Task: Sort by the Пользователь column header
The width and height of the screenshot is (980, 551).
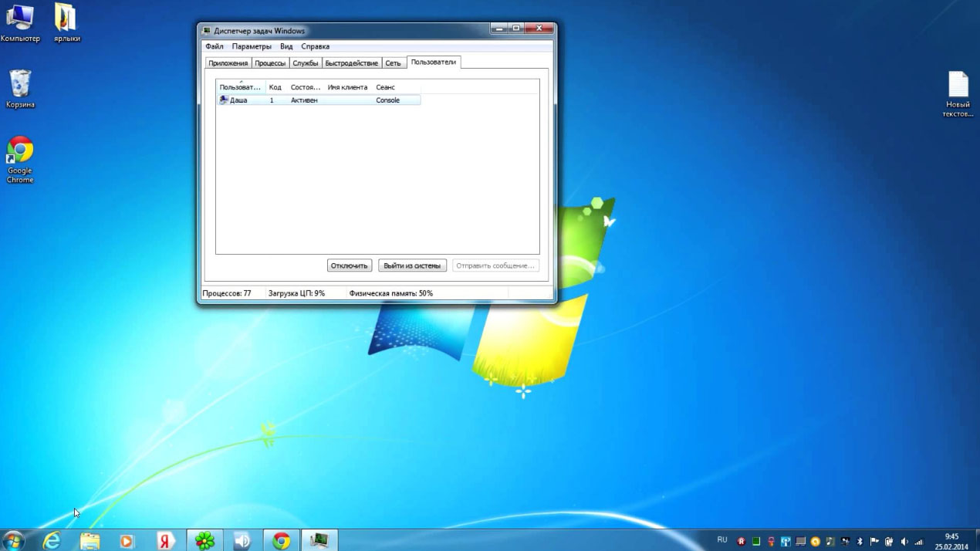Action: point(240,87)
